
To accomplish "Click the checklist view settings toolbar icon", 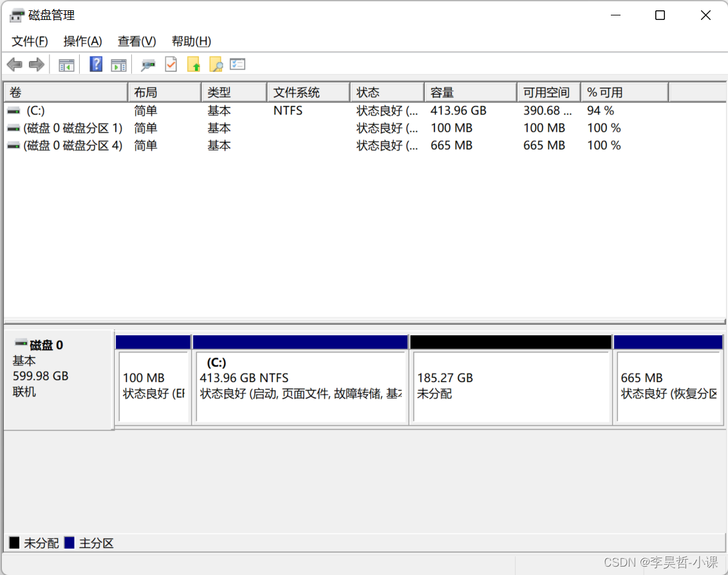I will click(238, 64).
